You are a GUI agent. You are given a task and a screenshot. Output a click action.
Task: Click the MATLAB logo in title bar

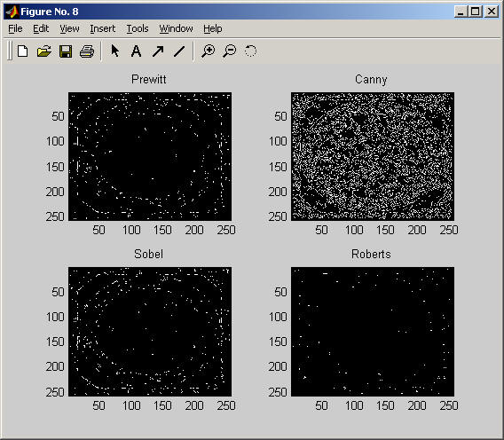click(x=12, y=12)
